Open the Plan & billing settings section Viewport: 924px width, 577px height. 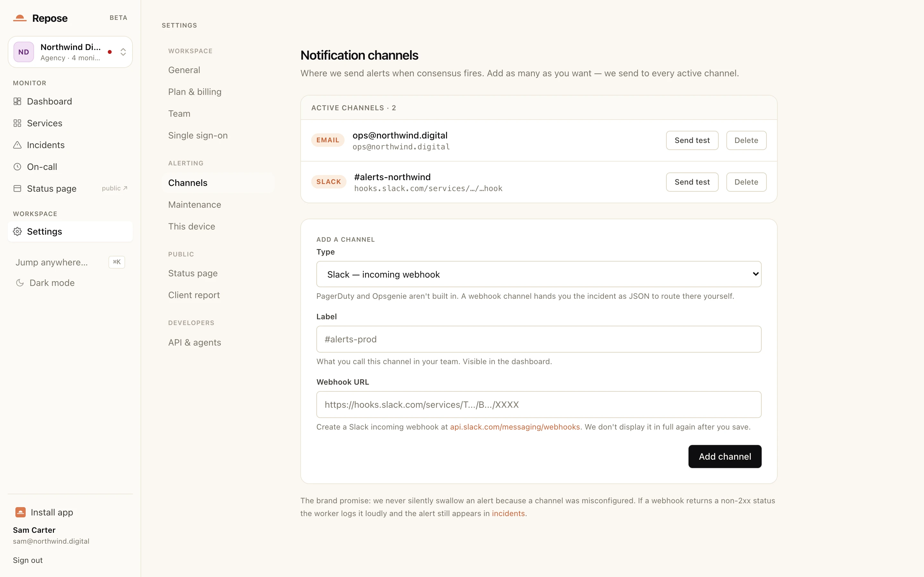coord(195,92)
